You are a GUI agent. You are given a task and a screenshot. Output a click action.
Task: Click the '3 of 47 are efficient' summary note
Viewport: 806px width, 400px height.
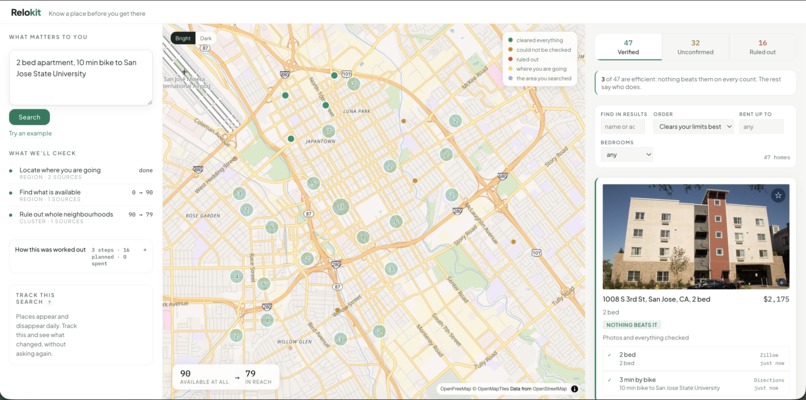pyautogui.click(x=695, y=83)
